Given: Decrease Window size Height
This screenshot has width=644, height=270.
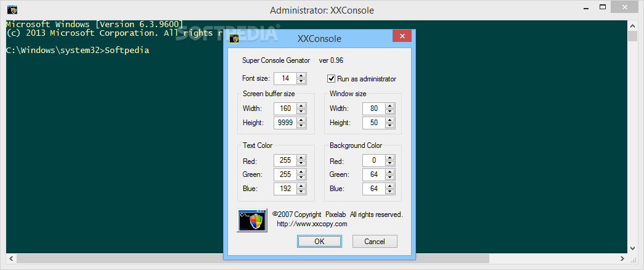Looking at the screenshot, I should (x=390, y=125).
